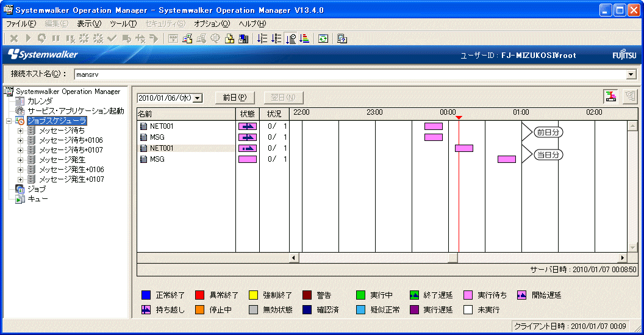Click the horizontal scrollbar left arrow
644x335 pixels.
[294, 258]
